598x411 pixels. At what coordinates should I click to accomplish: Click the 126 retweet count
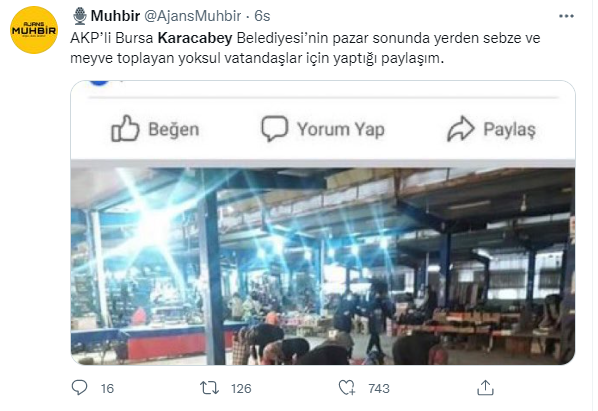click(241, 389)
